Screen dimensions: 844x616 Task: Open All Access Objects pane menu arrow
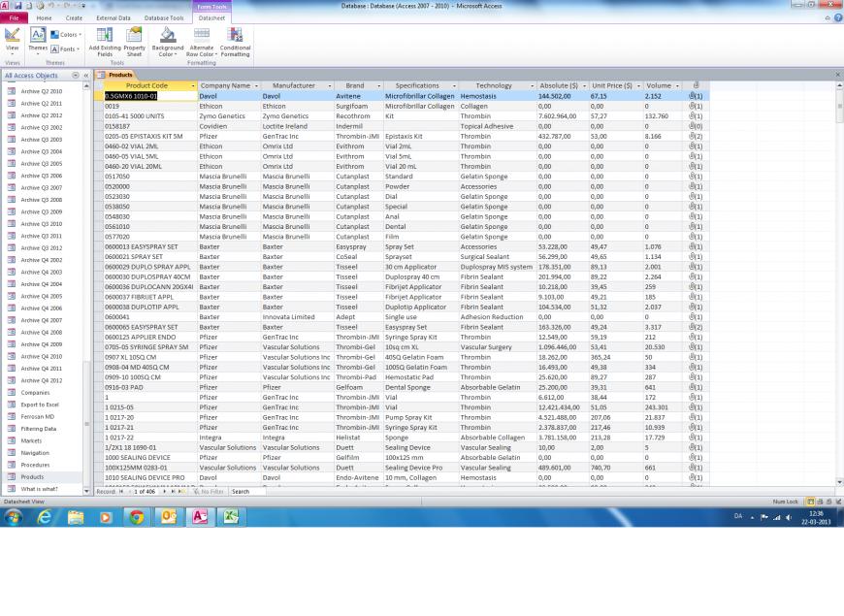[76, 76]
